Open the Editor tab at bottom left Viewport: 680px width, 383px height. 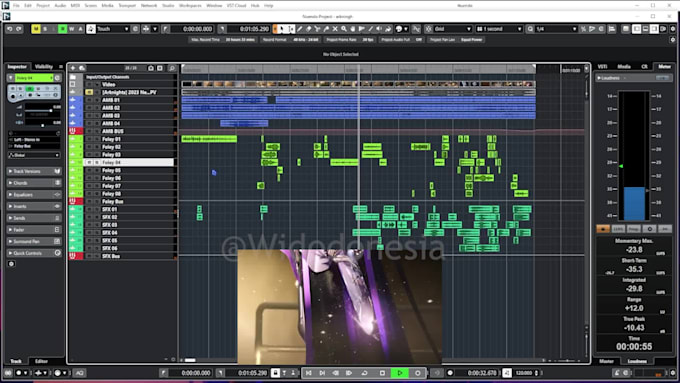point(41,361)
